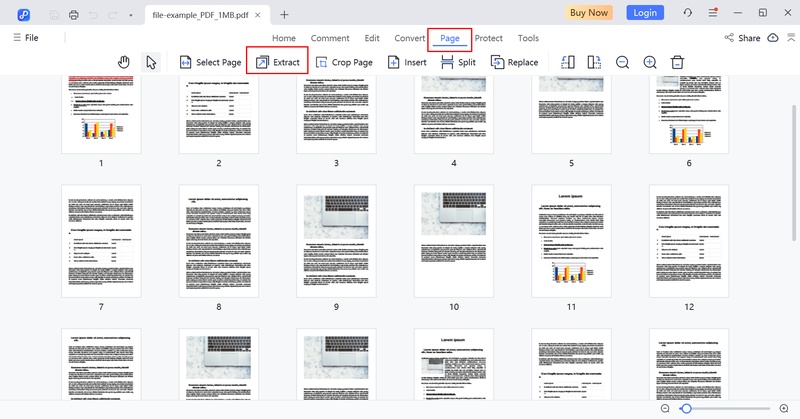Activate the arrow Select cursor tool
The height and width of the screenshot is (419, 800).
151,62
